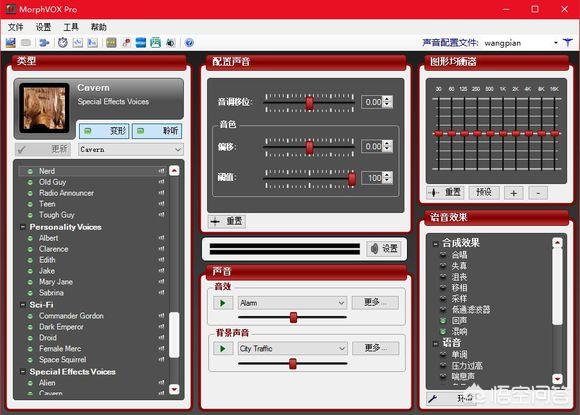Click the green icon beside Mary Jane
The width and height of the screenshot is (580, 415).
click(30, 282)
